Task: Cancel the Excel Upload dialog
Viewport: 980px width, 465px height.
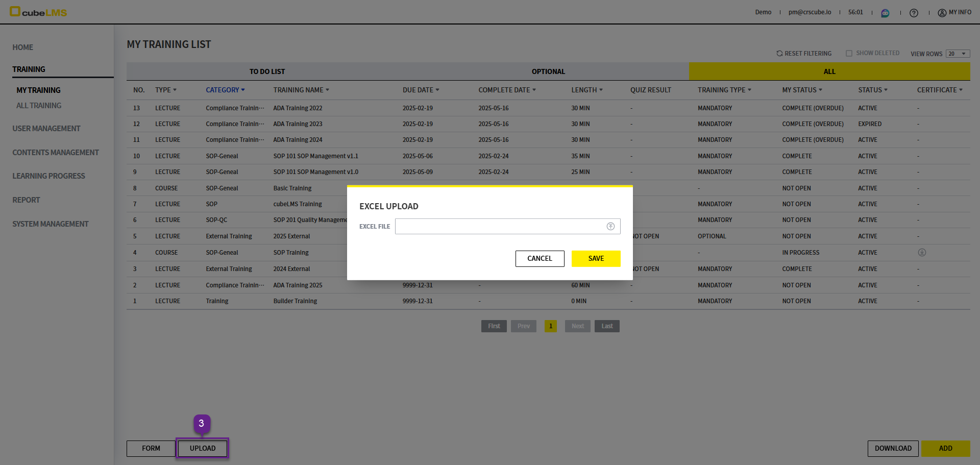Action: pyautogui.click(x=540, y=259)
